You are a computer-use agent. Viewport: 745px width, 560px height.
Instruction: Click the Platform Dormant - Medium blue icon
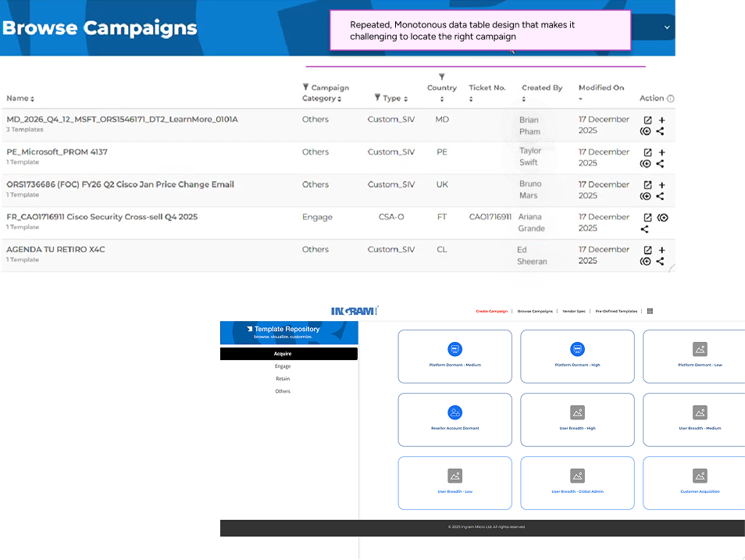point(454,349)
